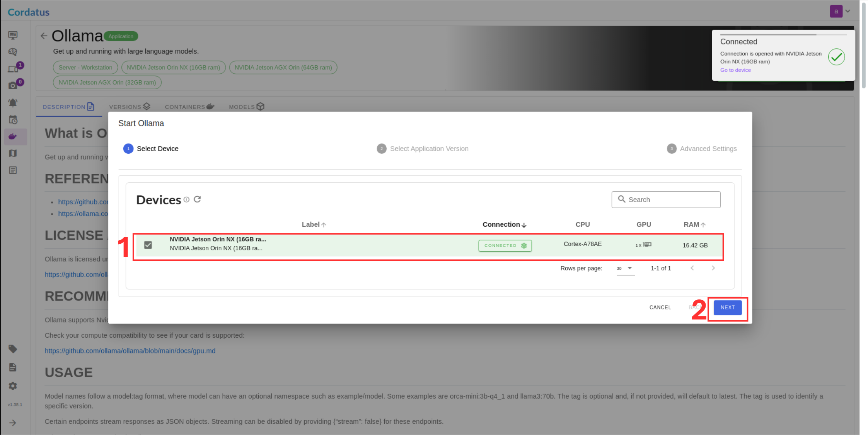Click the info icon beside Devices heading
The height and width of the screenshot is (435, 868).
pyautogui.click(x=186, y=199)
